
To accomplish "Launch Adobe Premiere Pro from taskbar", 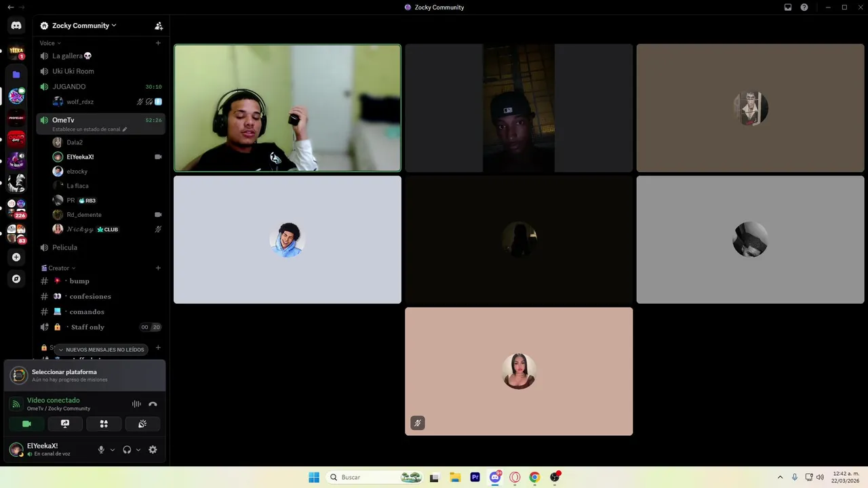I will click(475, 477).
